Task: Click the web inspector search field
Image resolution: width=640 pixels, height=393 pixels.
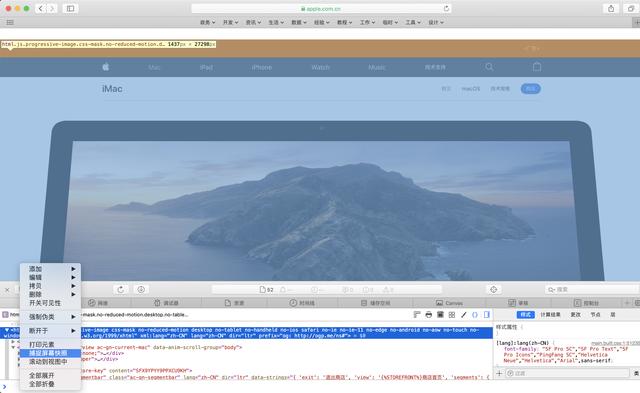Action: (592, 289)
